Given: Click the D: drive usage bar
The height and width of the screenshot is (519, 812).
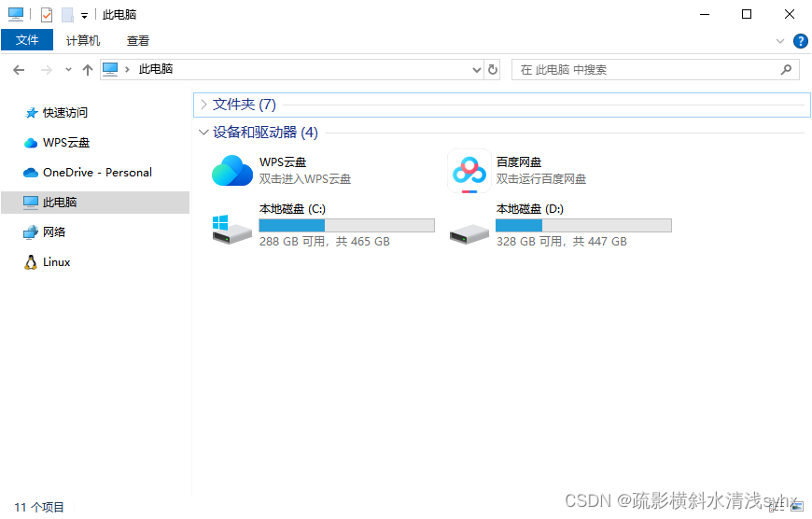Looking at the screenshot, I should (x=583, y=225).
